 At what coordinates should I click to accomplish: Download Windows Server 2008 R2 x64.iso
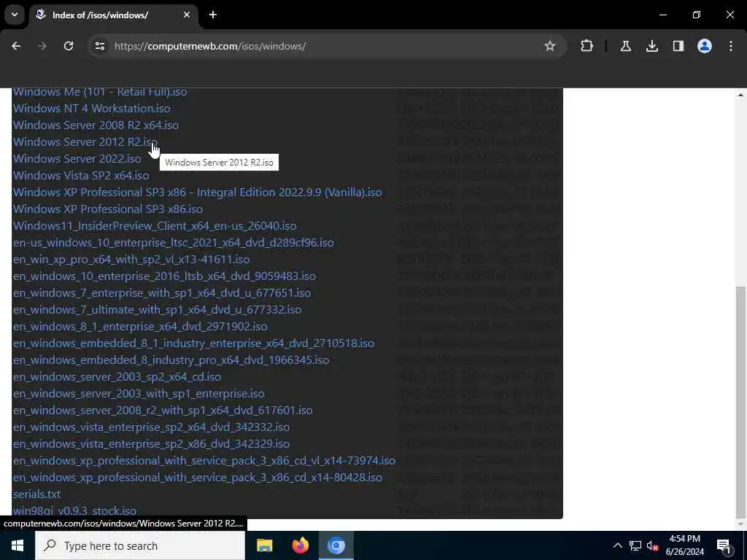(96, 125)
